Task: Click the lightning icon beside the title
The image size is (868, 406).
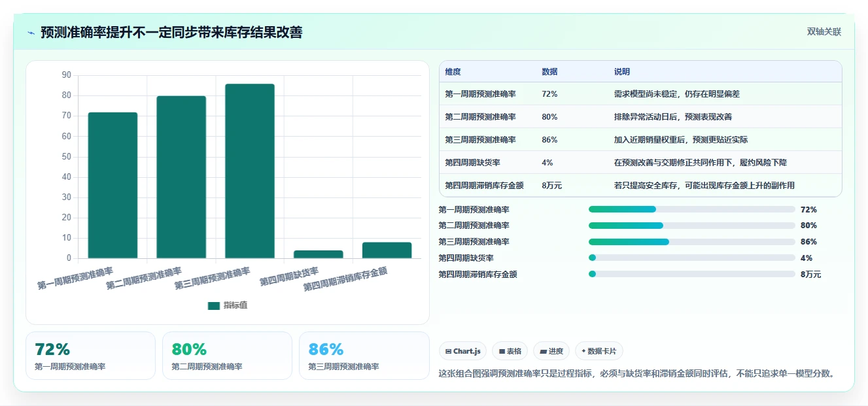Action: [31, 33]
